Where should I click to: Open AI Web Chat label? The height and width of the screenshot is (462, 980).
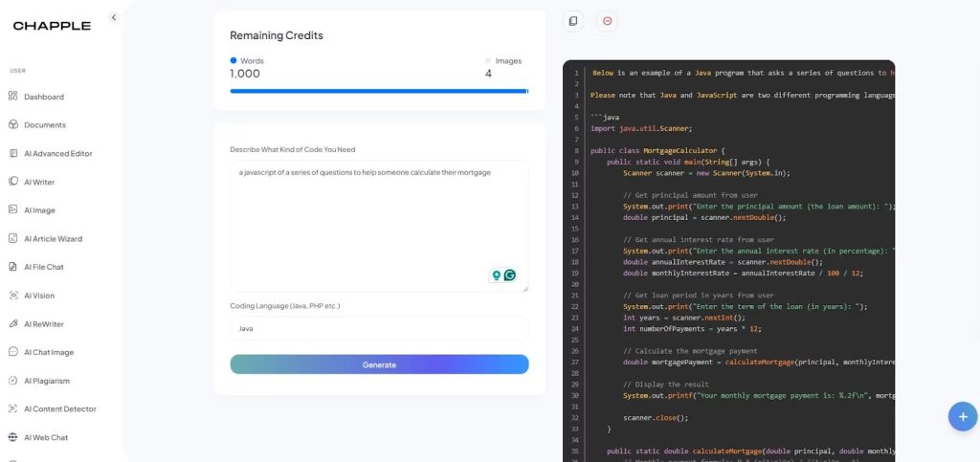pos(46,438)
